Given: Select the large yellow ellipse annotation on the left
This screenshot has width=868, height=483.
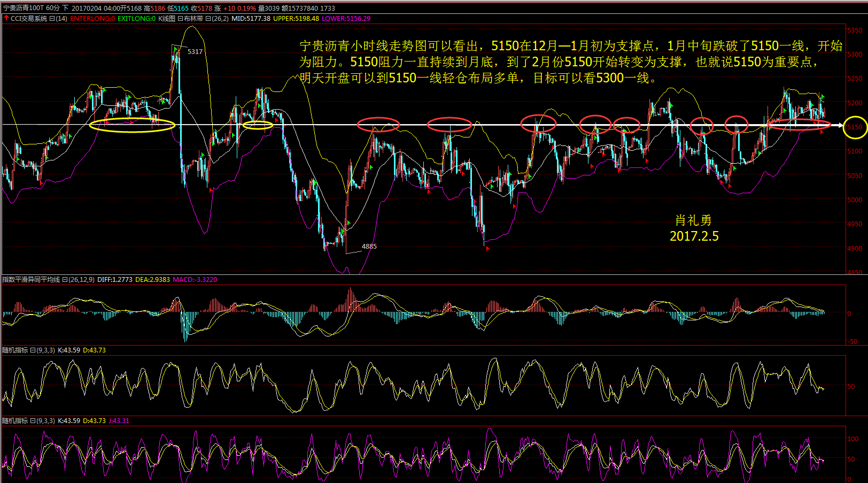Looking at the screenshot, I should (131, 125).
